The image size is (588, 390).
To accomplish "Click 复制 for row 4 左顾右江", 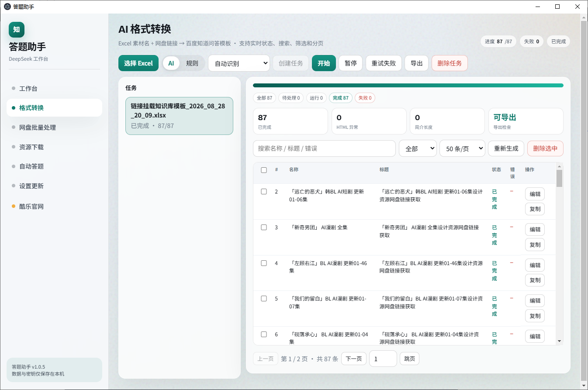I will [535, 280].
